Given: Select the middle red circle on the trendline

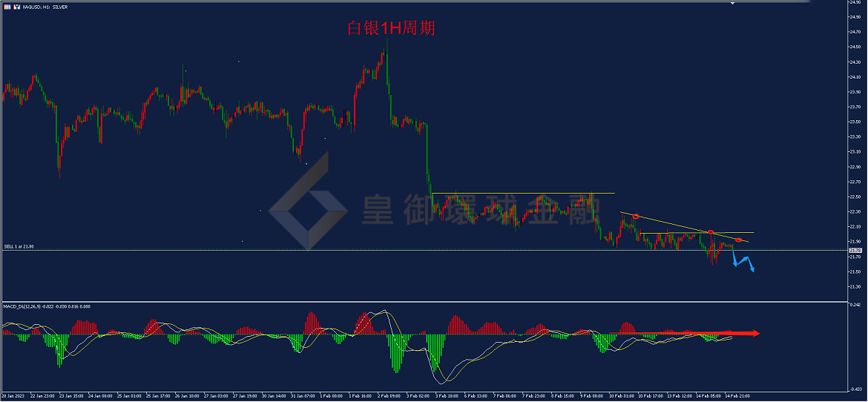Looking at the screenshot, I should [710, 232].
